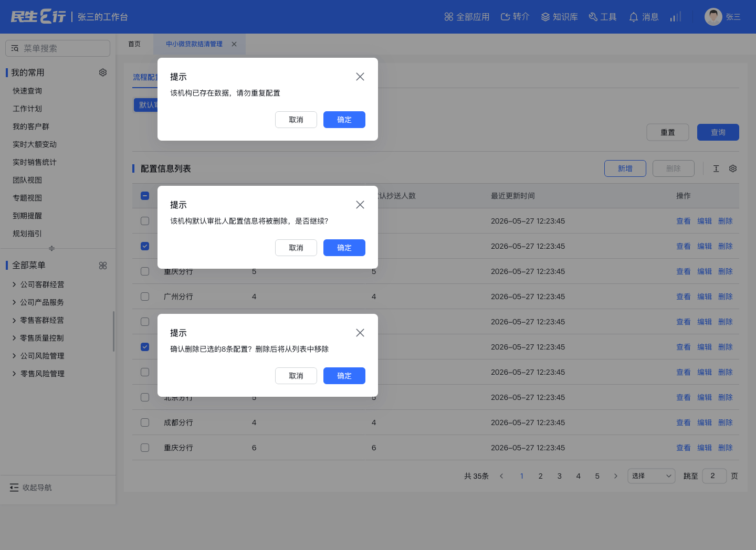Check the 重庆分行 row with value 5

[x=145, y=271]
